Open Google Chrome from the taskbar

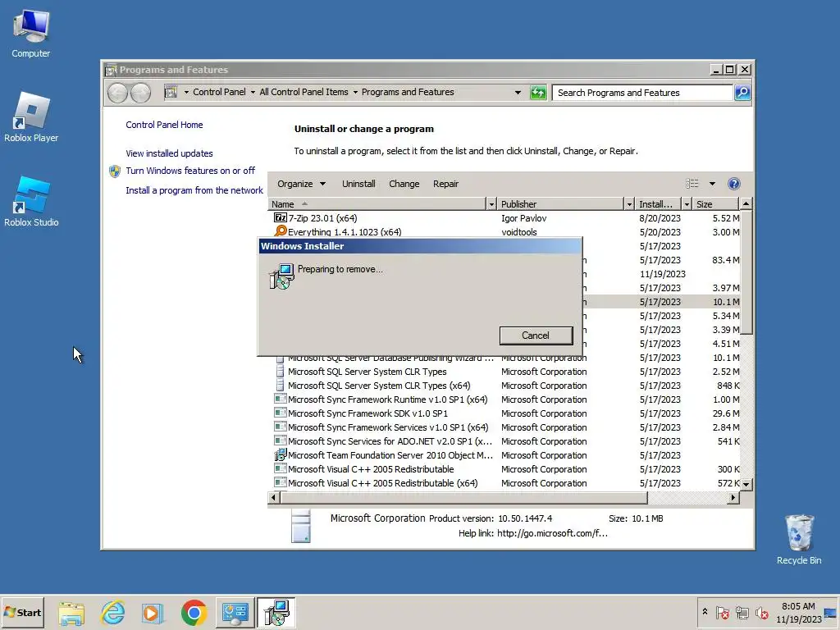194,613
